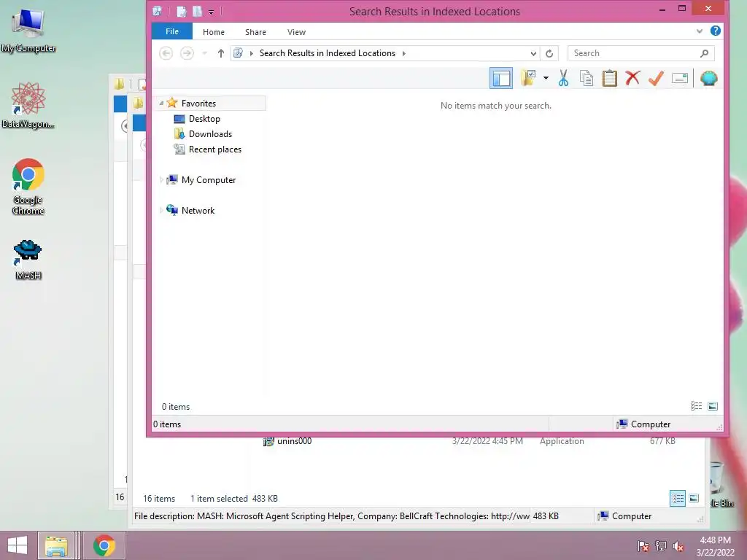The height and width of the screenshot is (560, 747).
Task: Select Network in navigation pane
Action: (198, 211)
